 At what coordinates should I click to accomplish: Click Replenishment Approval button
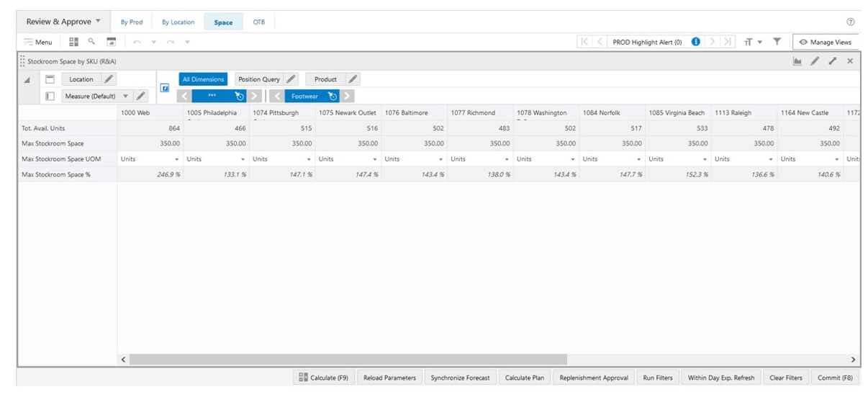pyautogui.click(x=594, y=378)
